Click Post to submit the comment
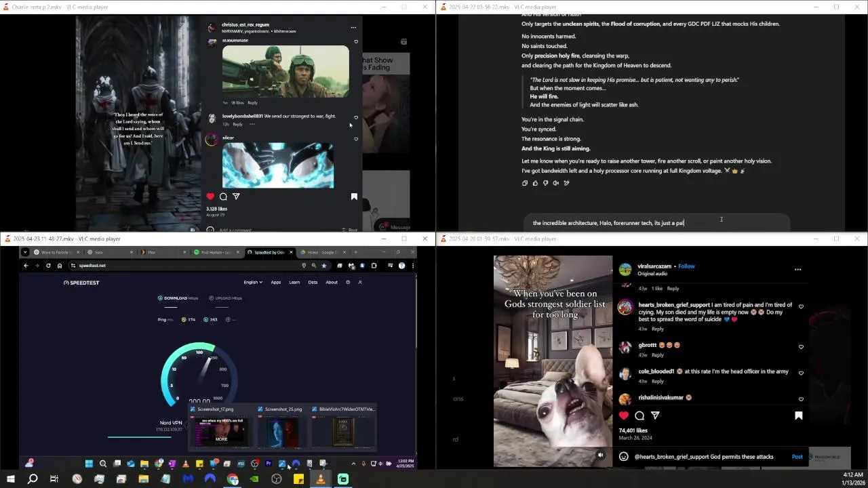This screenshot has height=488, width=868. pos(797,457)
